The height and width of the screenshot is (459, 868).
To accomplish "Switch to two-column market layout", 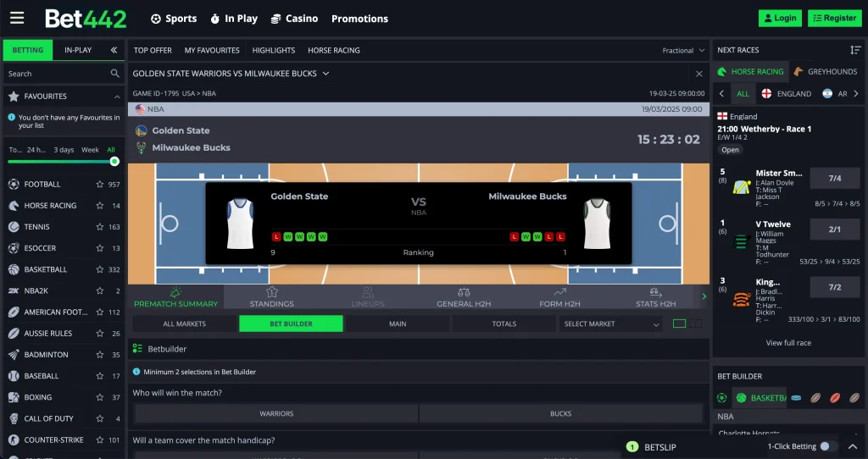I will 696,324.
